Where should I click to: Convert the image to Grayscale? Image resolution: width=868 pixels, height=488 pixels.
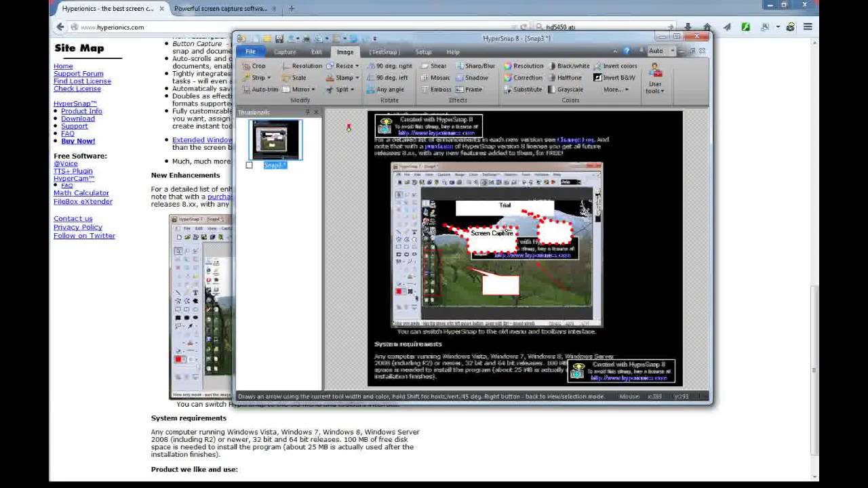coord(566,89)
